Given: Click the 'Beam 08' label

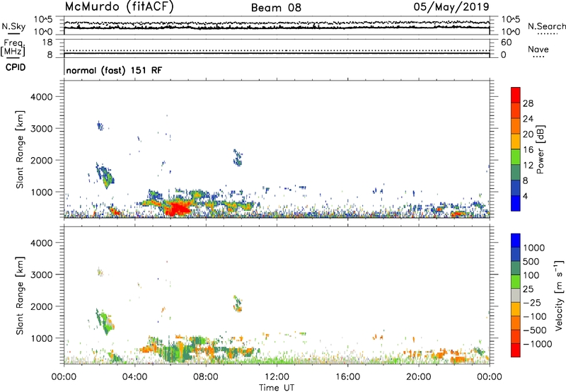Looking at the screenshot, I should point(276,8).
